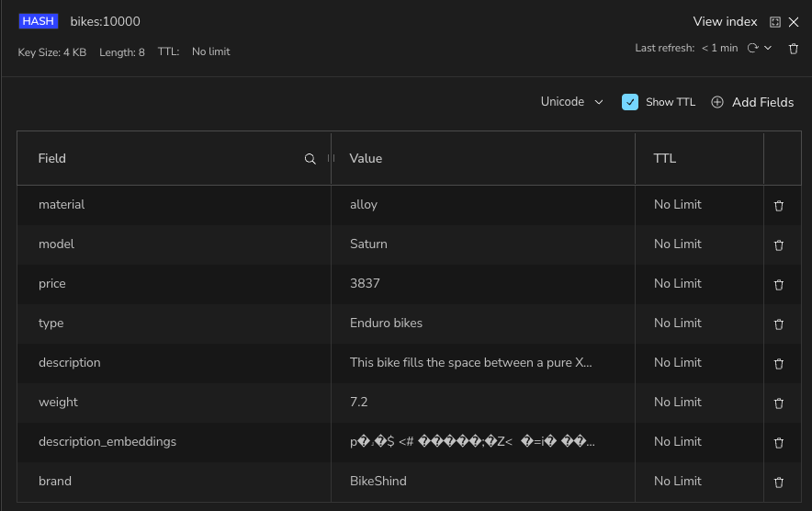The height and width of the screenshot is (511, 812).
Task: Click the key TTL value No limit
Action: (210, 51)
